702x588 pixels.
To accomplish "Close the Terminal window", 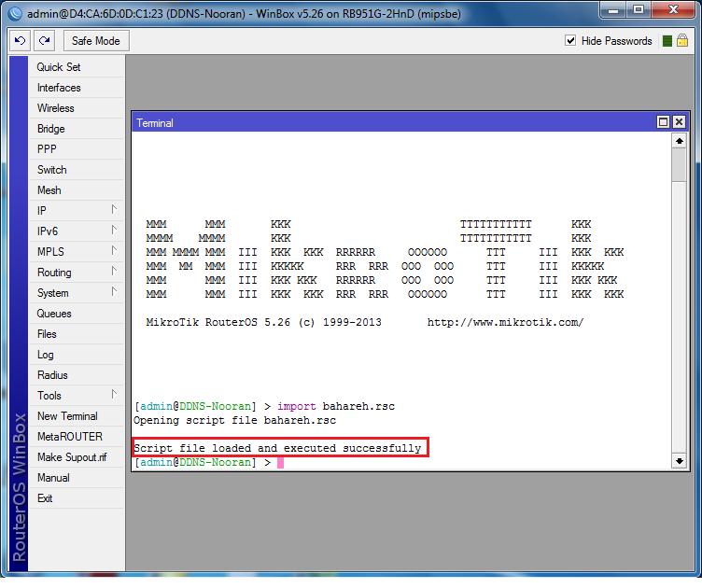I will click(x=679, y=122).
